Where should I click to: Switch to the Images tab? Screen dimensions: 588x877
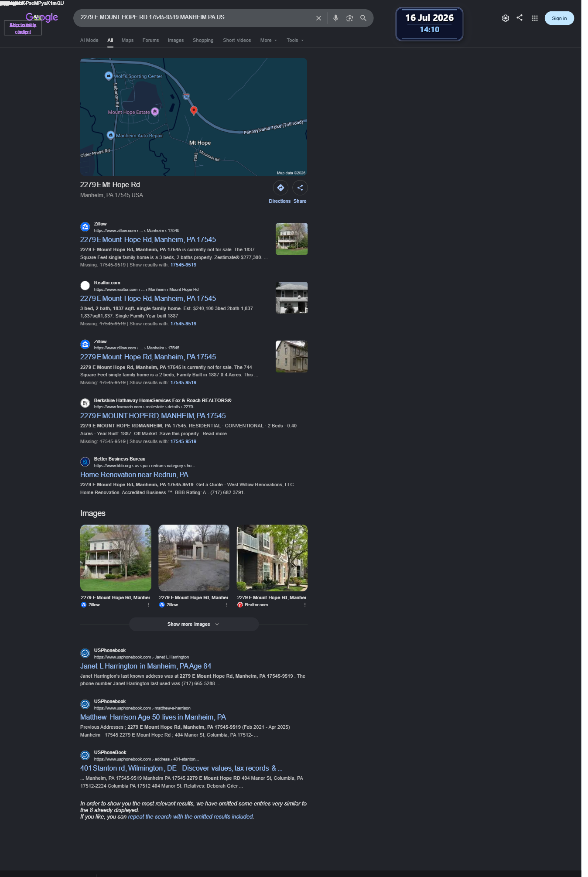(x=176, y=41)
